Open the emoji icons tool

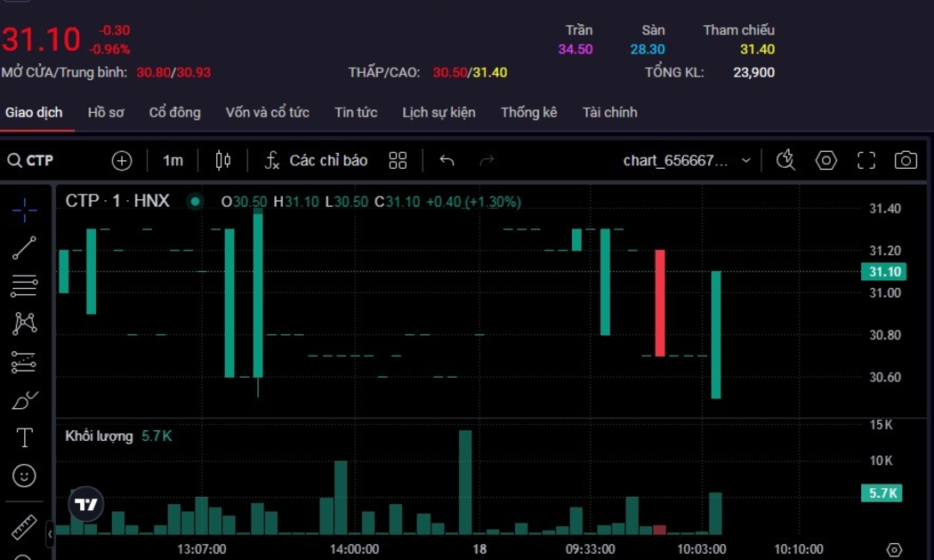(24, 476)
